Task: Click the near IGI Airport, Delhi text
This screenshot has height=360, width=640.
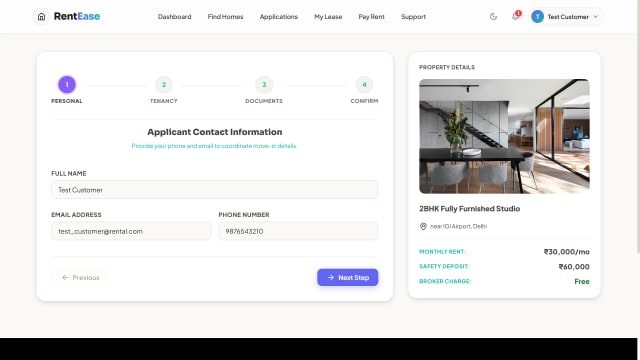Action: [x=458, y=226]
